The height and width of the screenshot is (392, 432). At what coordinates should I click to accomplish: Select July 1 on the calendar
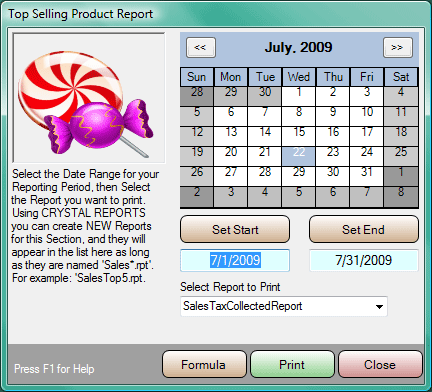coord(299,96)
